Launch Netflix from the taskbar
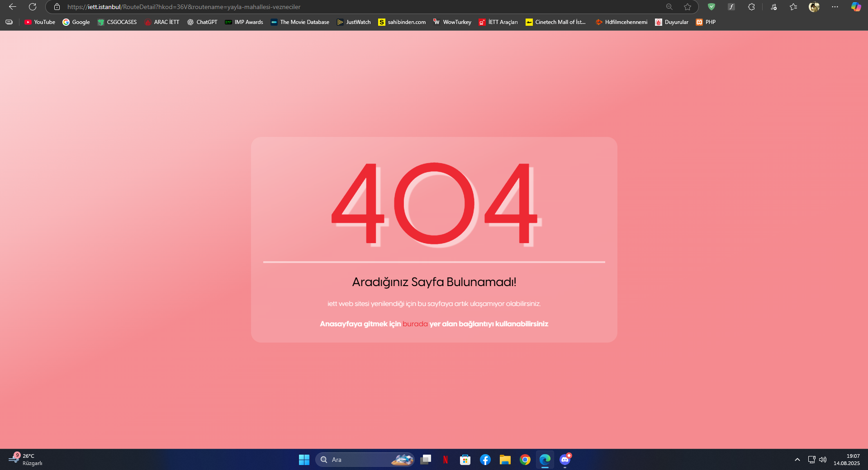 (445, 460)
